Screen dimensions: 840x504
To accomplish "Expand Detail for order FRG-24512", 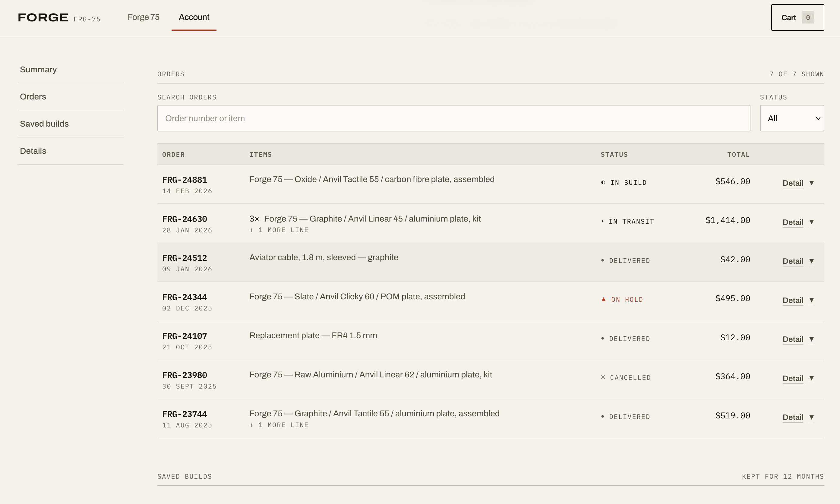I will (798, 261).
